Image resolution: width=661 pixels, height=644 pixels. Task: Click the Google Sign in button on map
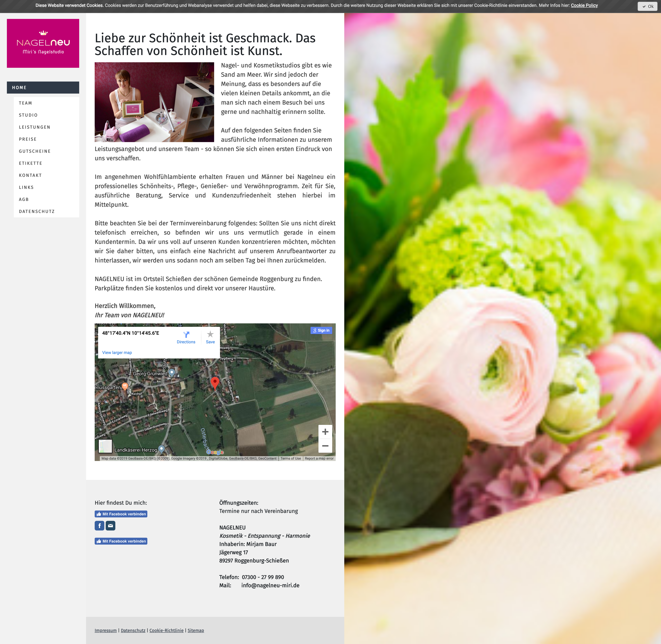(x=321, y=330)
